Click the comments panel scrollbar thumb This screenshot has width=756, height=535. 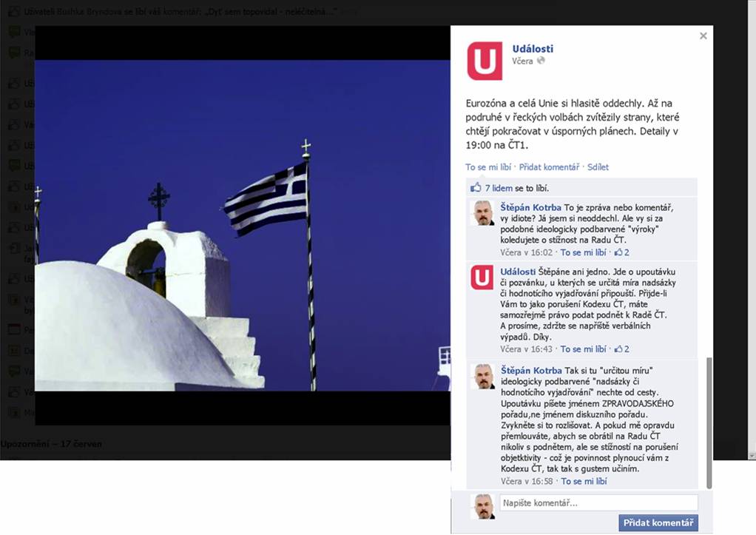tap(709, 422)
